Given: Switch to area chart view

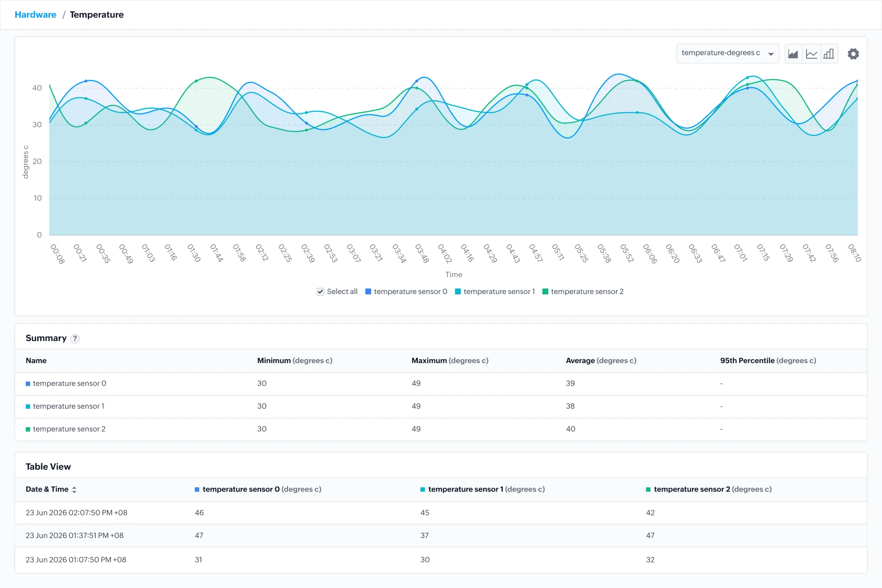Looking at the screenshot, I should [793, 54].
